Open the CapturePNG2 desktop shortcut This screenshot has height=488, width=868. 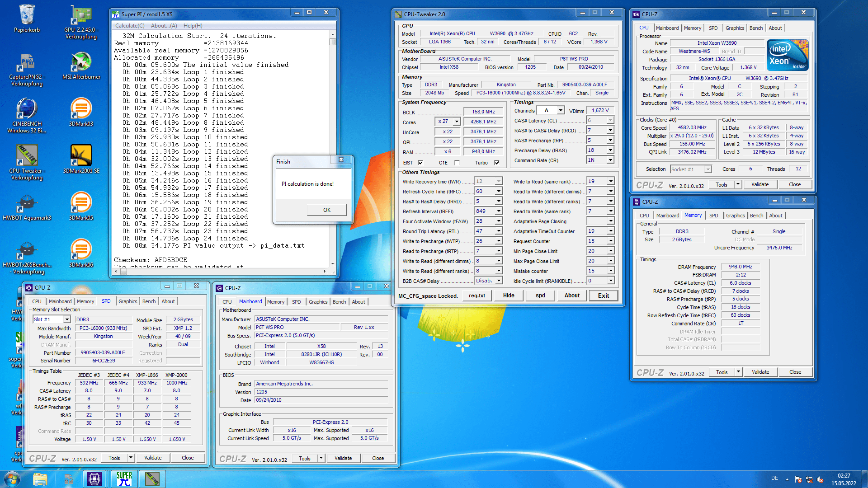coord(27,69)
